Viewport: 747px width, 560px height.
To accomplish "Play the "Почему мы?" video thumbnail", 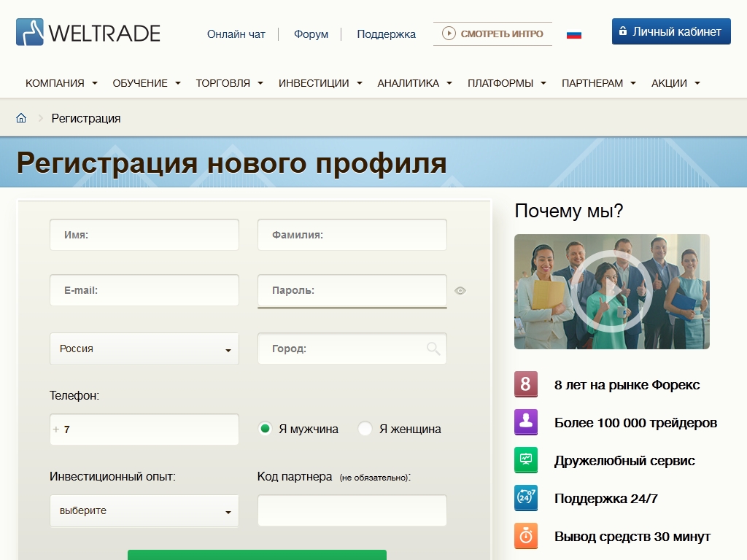I will point(611,291).
